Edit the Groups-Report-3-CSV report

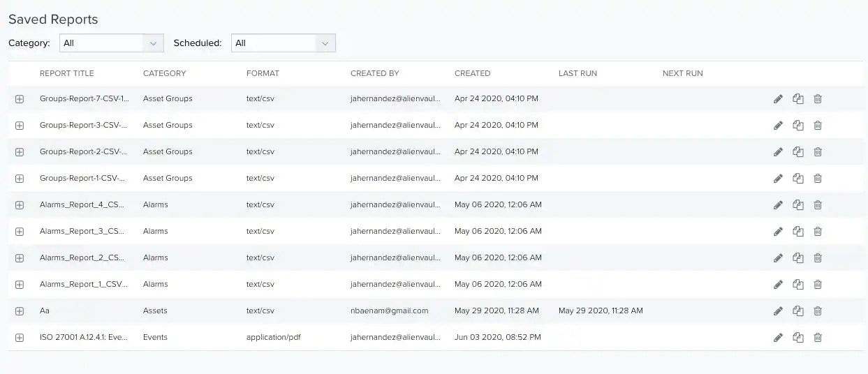coord(778,126)
